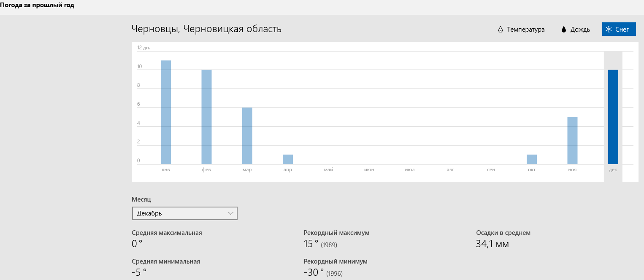Click the сен month label on axis

[x=491, y=170]
